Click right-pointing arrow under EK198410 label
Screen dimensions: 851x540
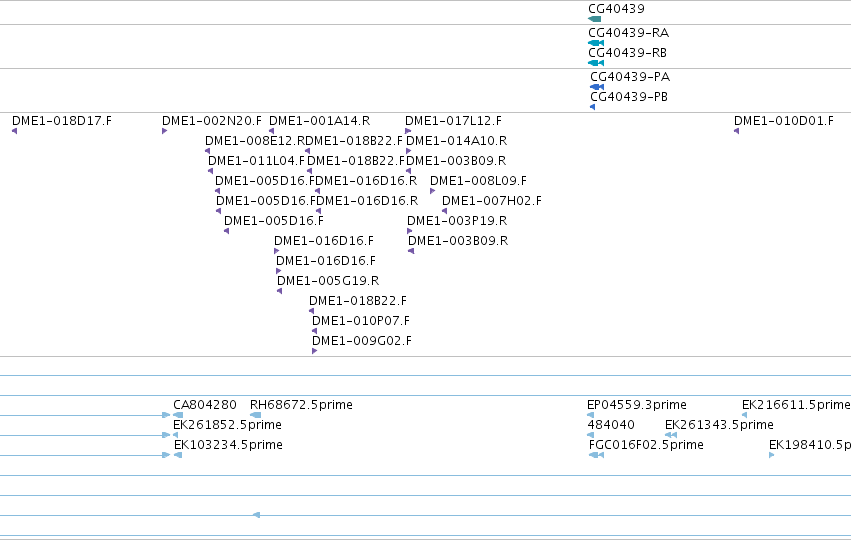pos(772,455)
